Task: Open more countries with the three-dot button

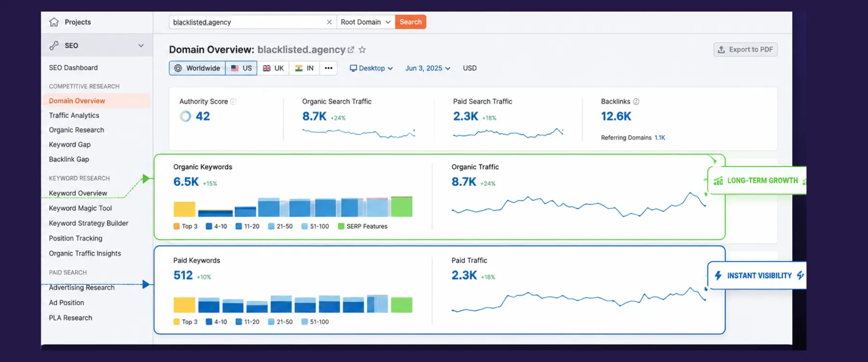Action: click(328, 68)
